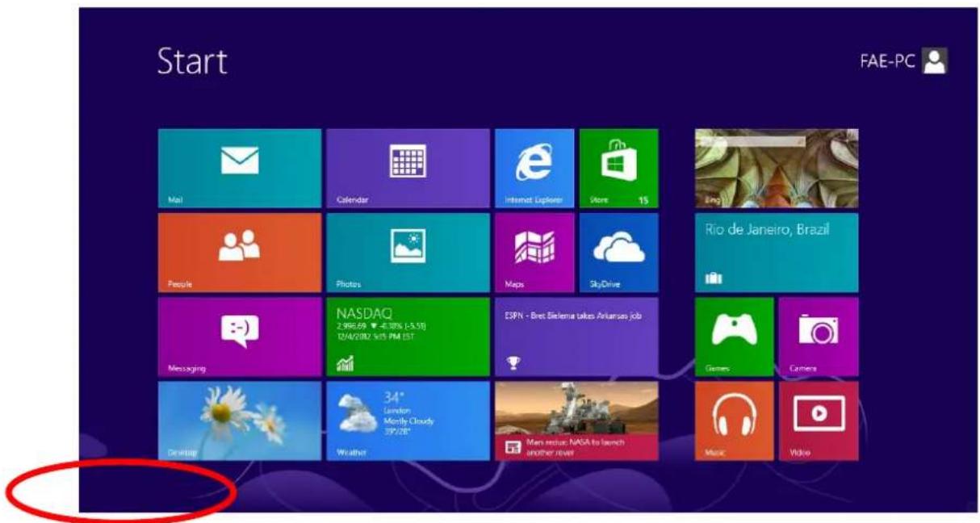
Task: Open the Music tile
Action: coord(735,420)
